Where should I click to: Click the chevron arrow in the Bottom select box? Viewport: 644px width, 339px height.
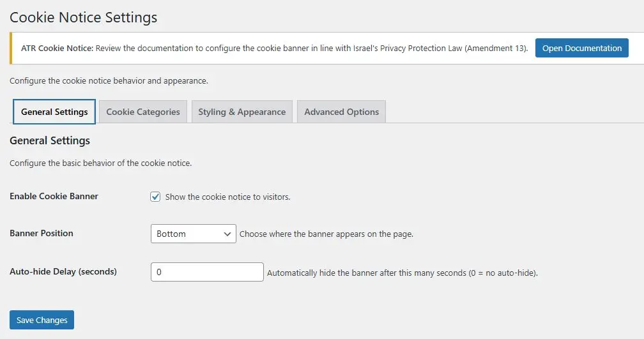tap(227, 234)
